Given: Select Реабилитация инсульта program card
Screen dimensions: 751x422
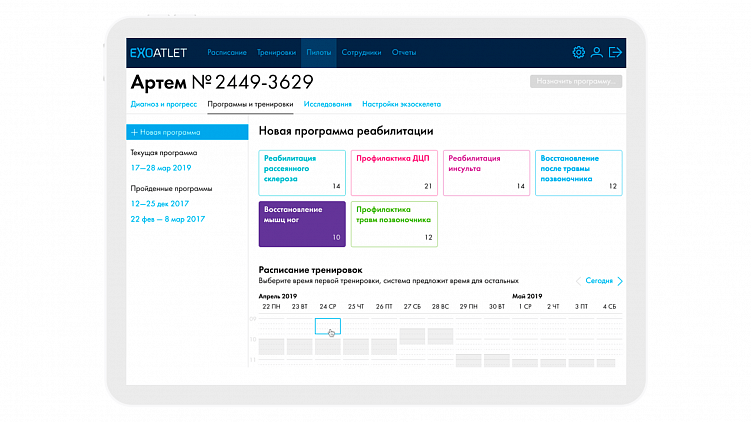Looking at the screenshot, I should [486, 173].
